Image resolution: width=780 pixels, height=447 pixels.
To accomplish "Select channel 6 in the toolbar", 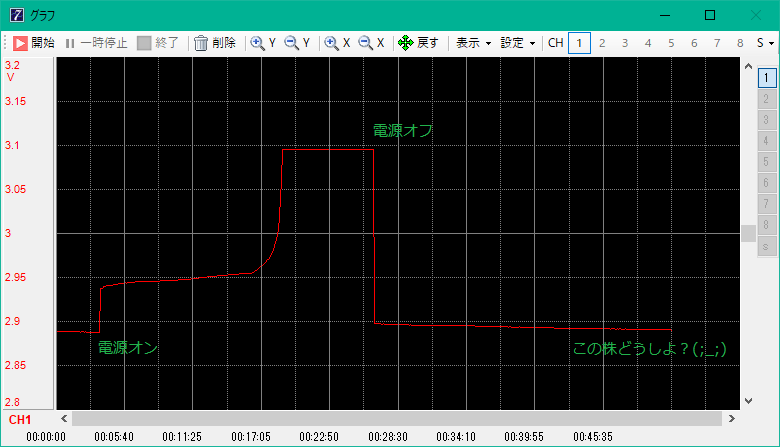I will [694, 43].
